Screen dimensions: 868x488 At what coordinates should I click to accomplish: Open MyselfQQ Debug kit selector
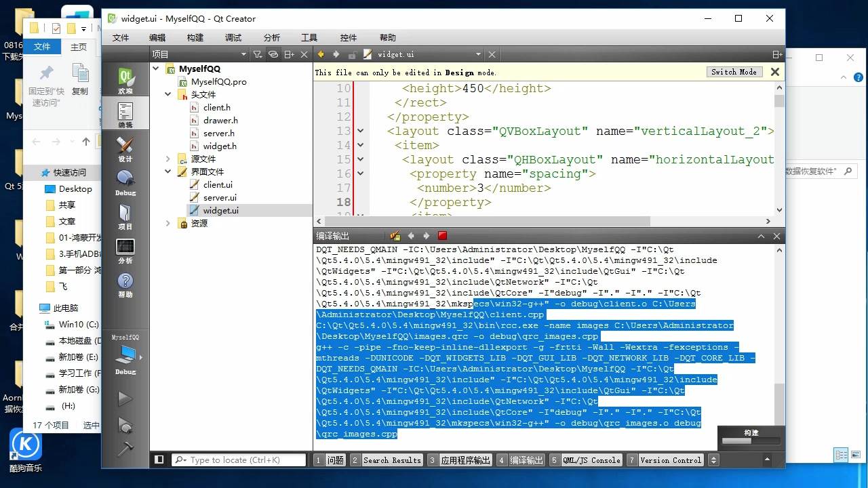tap(125, 355)
